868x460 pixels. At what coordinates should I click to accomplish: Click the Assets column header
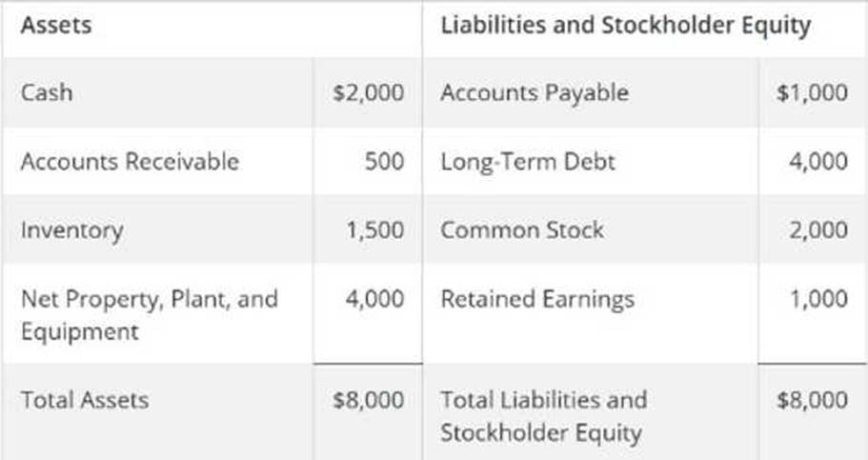click(56, 26)
